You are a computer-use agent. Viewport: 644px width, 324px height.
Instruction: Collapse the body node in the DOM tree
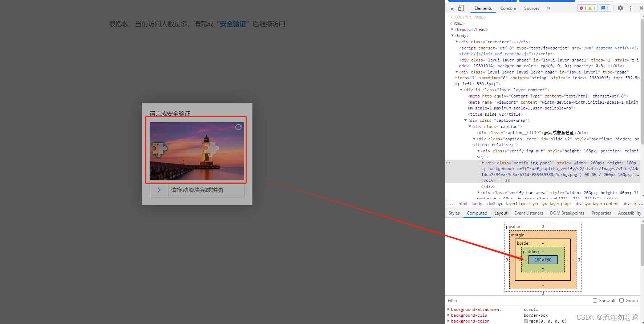pyautogui.click(x=452, y=36)
